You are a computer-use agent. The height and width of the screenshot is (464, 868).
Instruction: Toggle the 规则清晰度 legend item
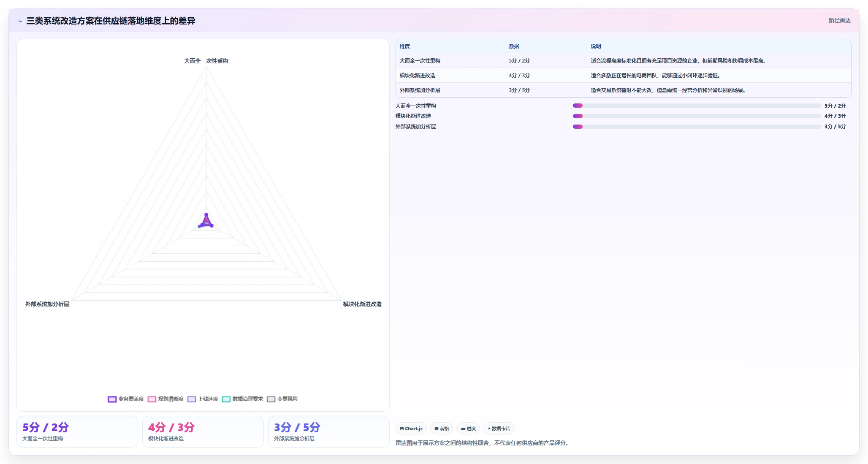pyautogui.click(x=165, y=399)
